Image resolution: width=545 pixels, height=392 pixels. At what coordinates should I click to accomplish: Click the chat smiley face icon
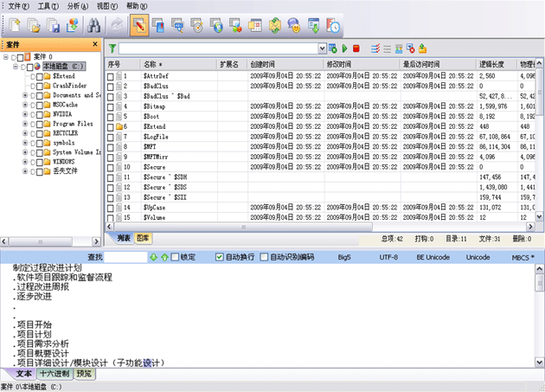coord(294,25)
